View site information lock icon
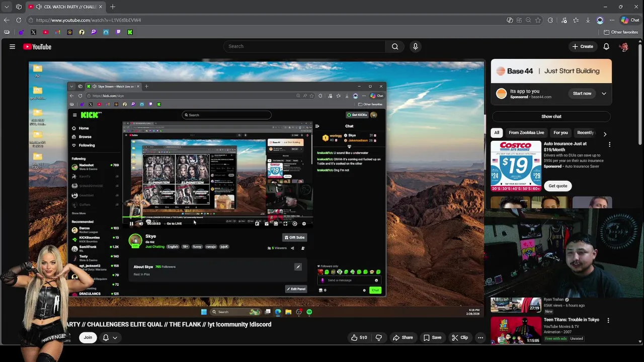The image size is (644, 362). (x=31, y=20)
